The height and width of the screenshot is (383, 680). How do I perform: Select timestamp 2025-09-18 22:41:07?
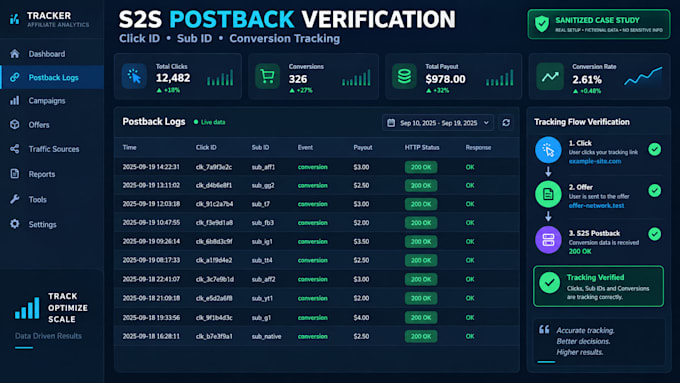point(151,279)
